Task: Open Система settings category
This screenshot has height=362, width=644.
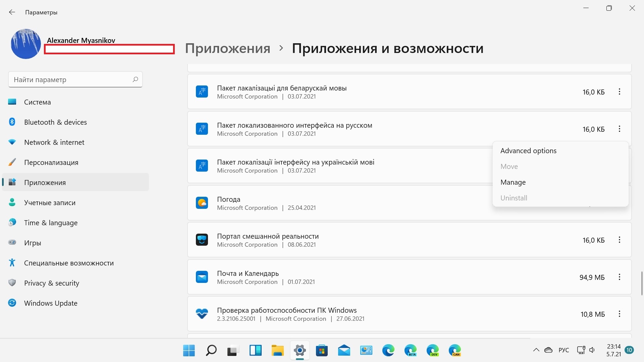Action: point(75,102)
